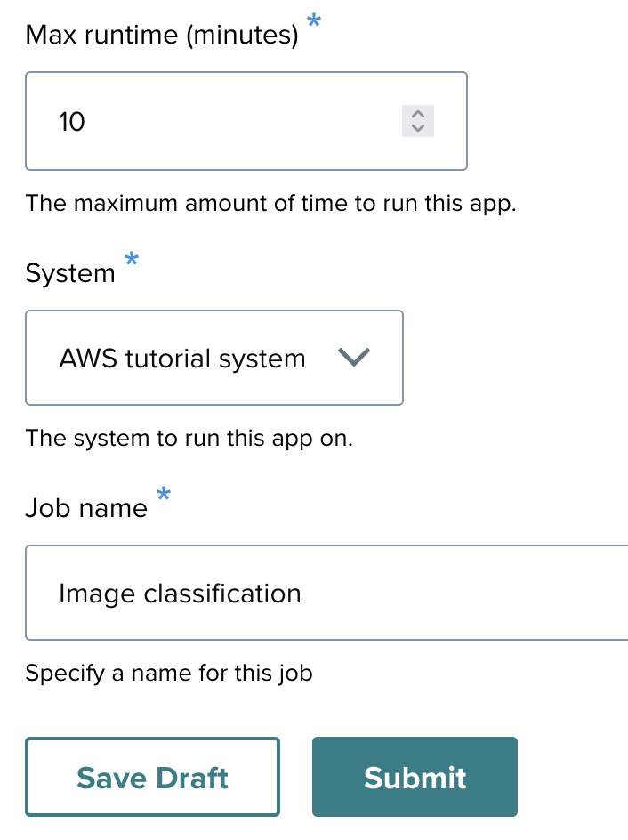This screenshot has height=840, width=628.
Task: Click the "Job name" field label
Action: (x=86, y=508)
